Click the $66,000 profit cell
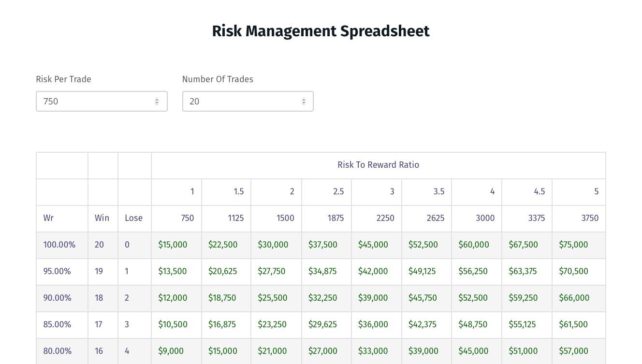This screenshot has width=642, height=364. [x=574, y=298]
